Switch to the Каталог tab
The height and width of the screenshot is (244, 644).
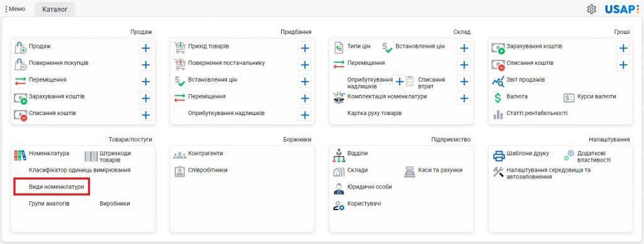pos(55,9)
